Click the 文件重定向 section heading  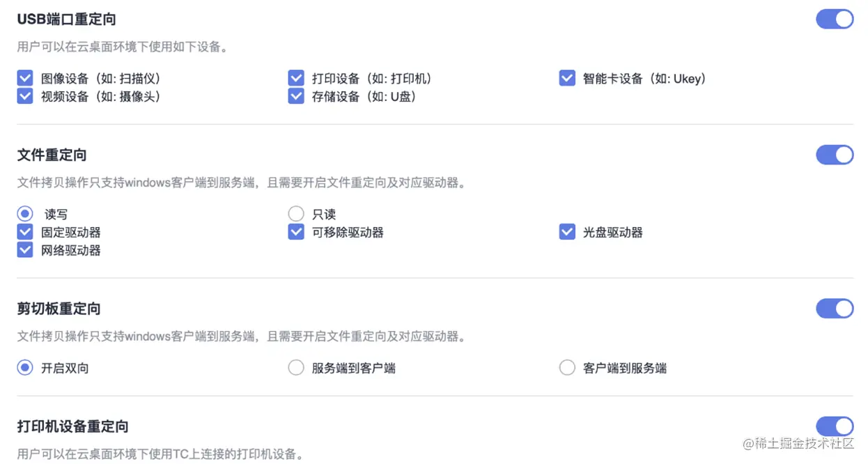tap(51, 155)
